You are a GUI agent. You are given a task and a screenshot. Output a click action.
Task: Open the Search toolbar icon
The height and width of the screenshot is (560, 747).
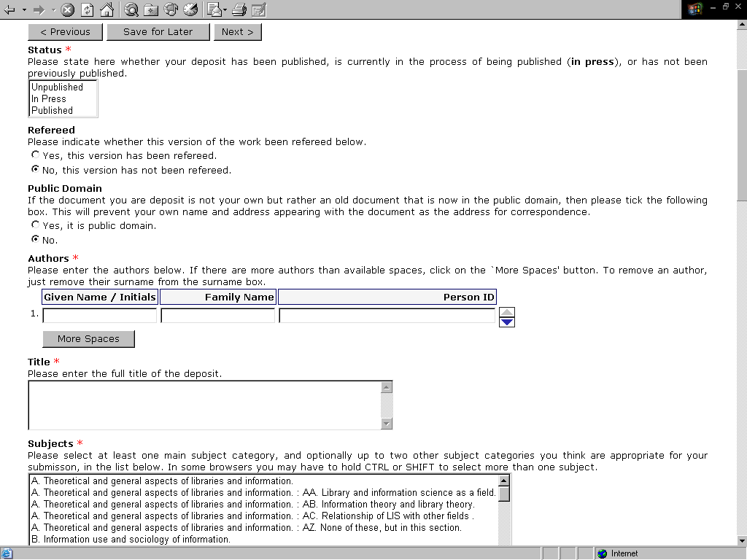pos(131,9)
